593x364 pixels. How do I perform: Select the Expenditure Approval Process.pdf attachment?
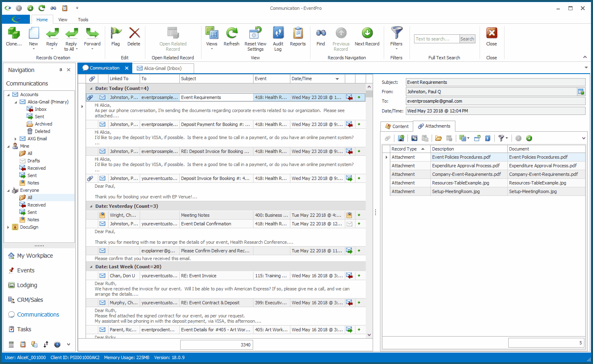click(x=488, y=166)
